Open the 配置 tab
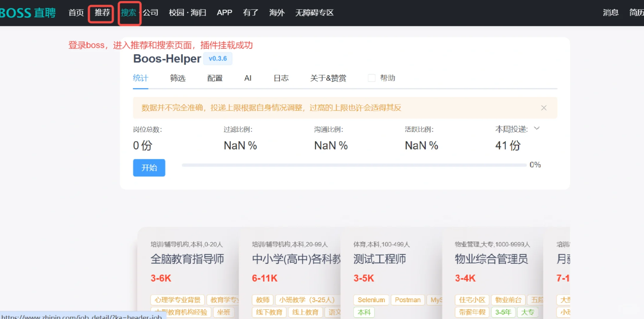644x319 pixels. 215,78
